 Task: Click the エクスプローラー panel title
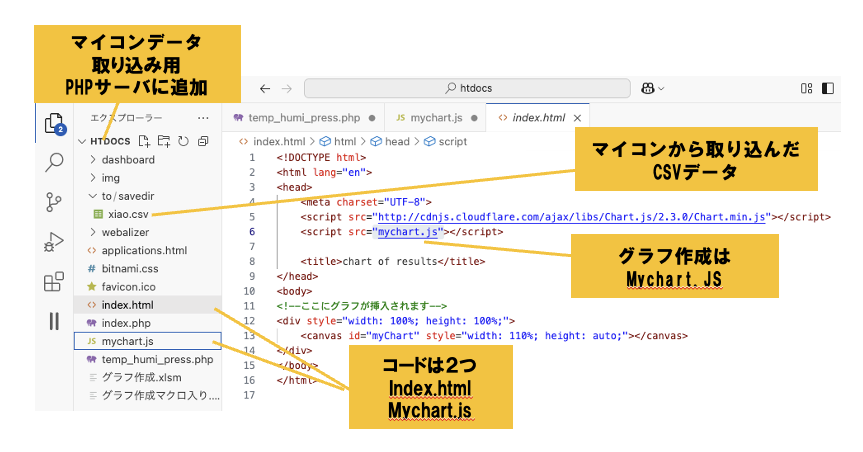(x=126, y=118)
